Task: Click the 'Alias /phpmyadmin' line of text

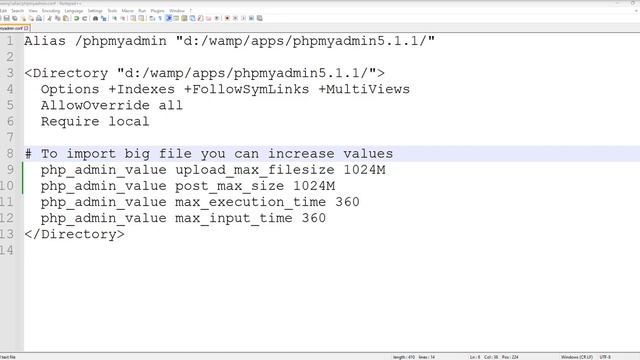Action: click(x=230, y=41)
